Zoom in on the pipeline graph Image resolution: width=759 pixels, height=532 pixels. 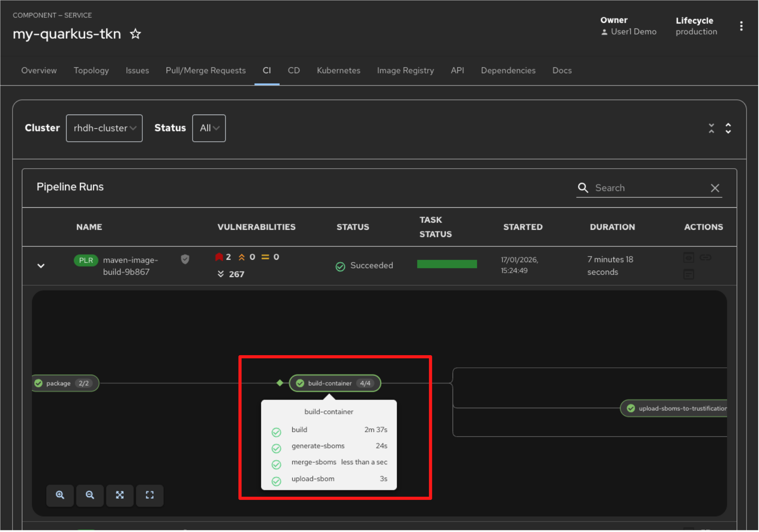(x=60, y=496)
